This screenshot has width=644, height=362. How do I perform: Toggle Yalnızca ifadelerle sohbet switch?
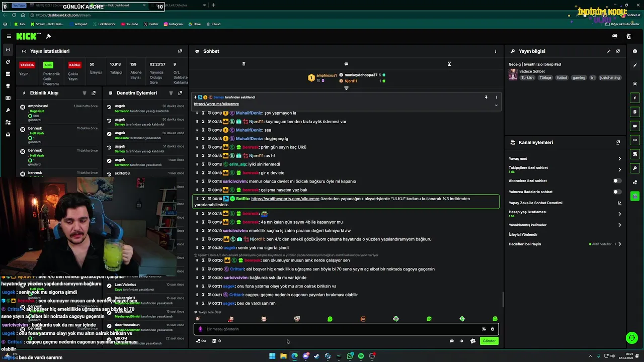tap(617, 192)
